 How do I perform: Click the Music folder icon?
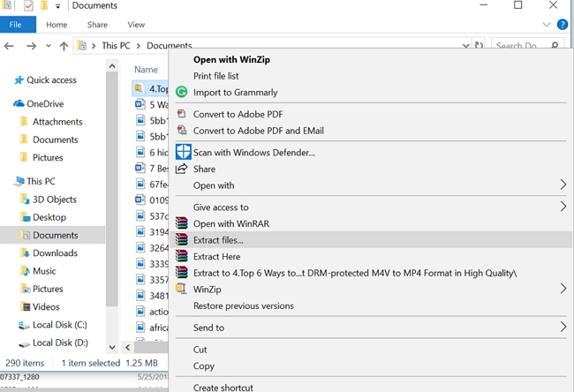pos(25,271)
